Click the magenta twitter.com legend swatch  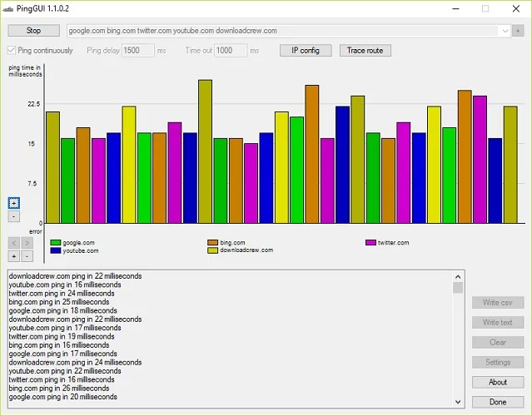370,242
